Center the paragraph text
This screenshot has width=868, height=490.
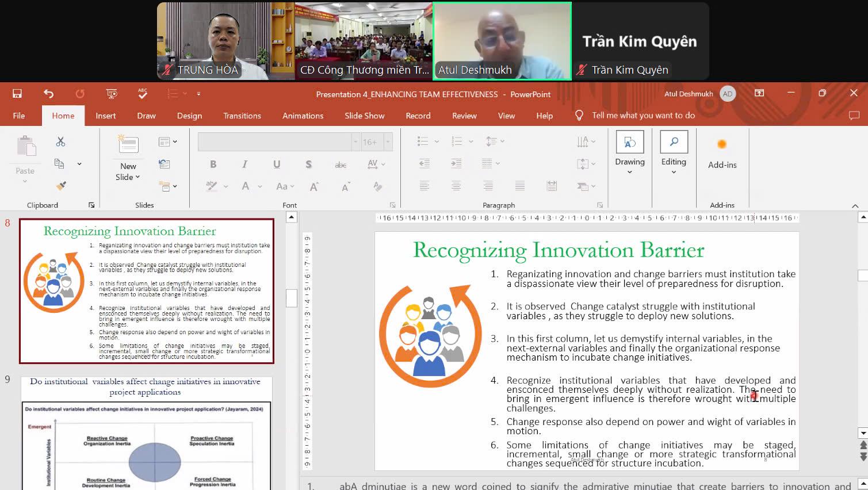click(456, 186)
